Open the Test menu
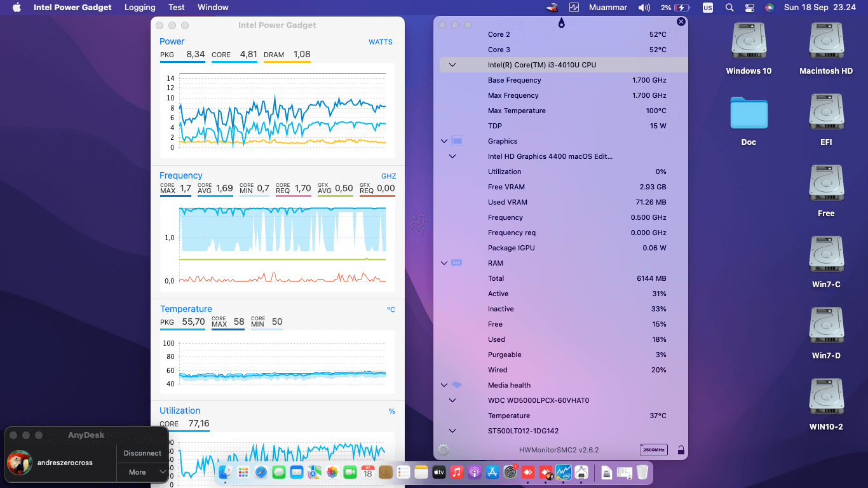The image size is (868, 488). (x=177, y=8)
